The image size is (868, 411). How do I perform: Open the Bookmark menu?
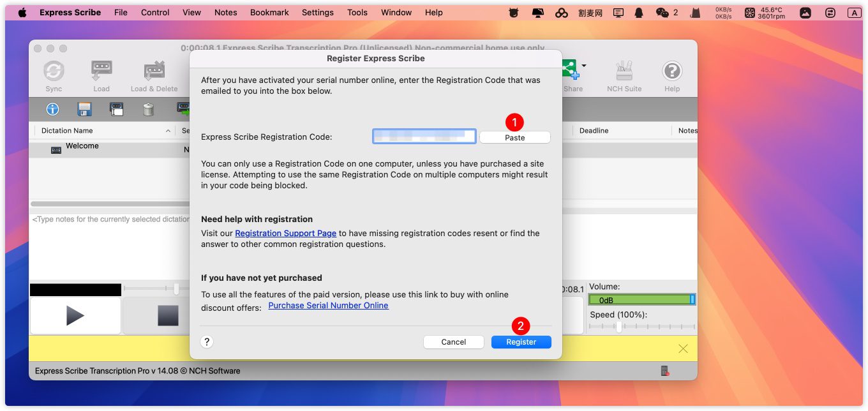click(x=269, y=12)
